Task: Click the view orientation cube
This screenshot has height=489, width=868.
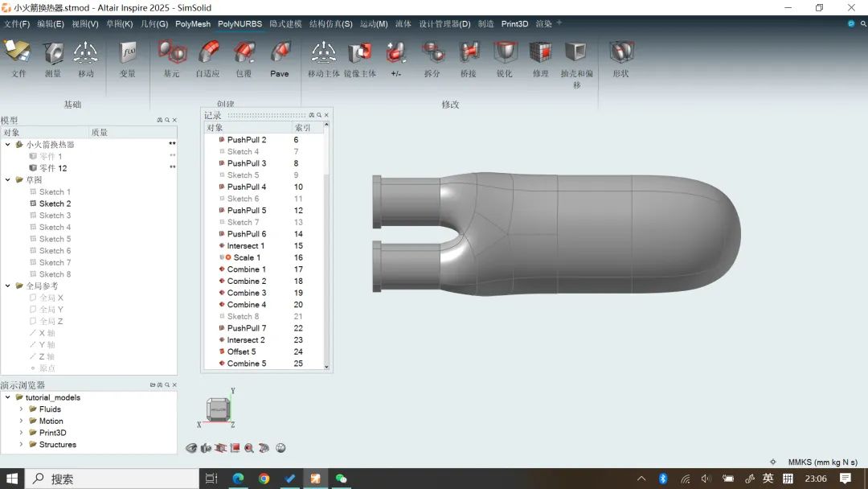Action: coord(218,410)
